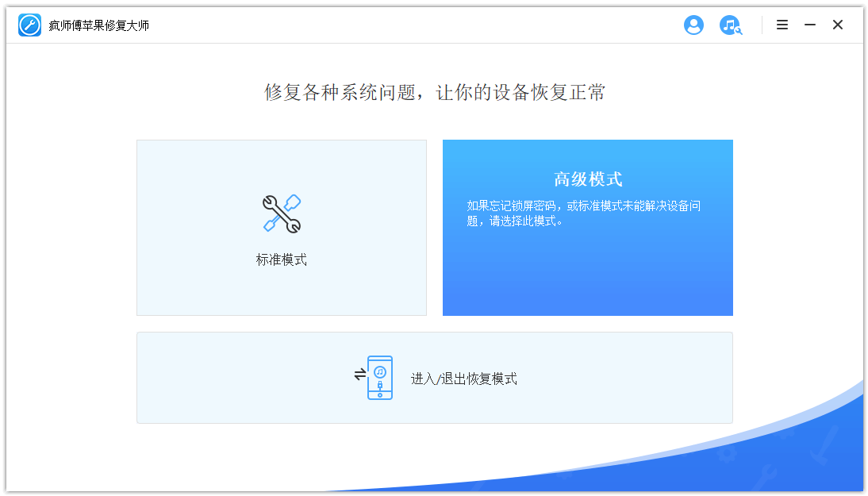This screenshot has width=868, height=496.
Task: Click the 高级模式 description text
Action: pos(583,213)
